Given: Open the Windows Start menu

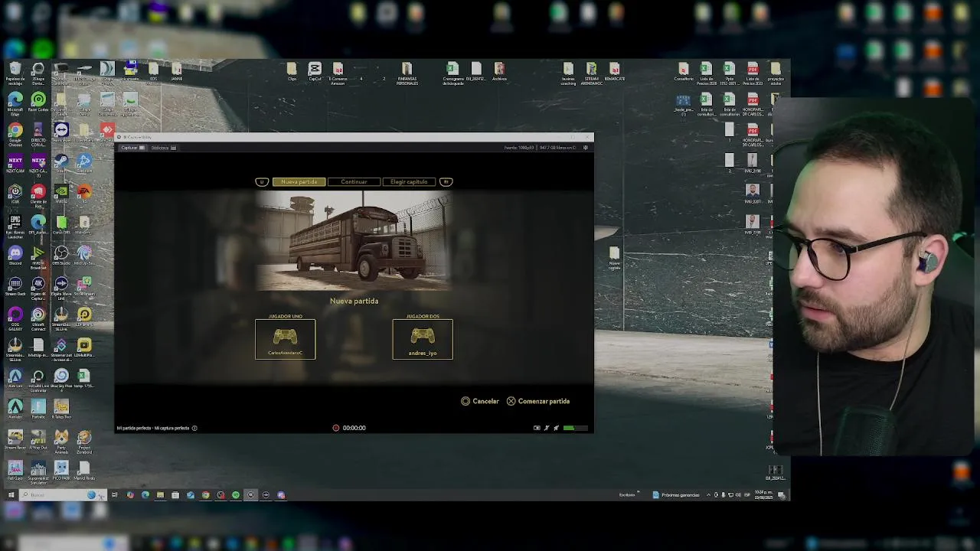Looking at the screenshot, I should (x=11, y=495).
